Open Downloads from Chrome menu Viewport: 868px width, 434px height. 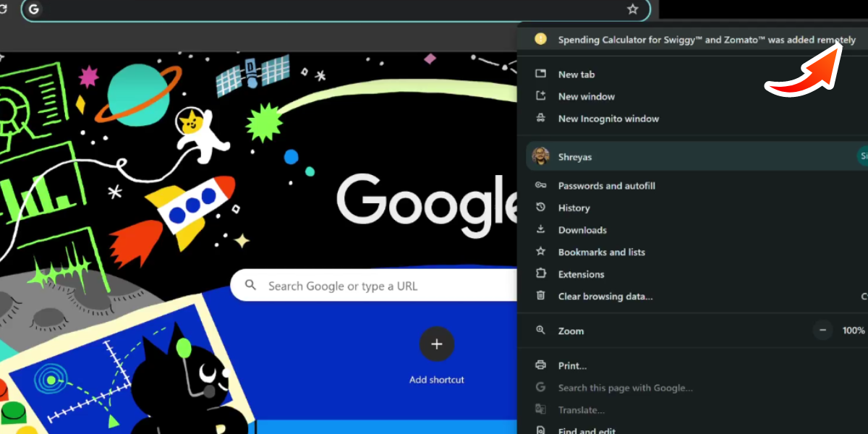click(x=582, y=230)
